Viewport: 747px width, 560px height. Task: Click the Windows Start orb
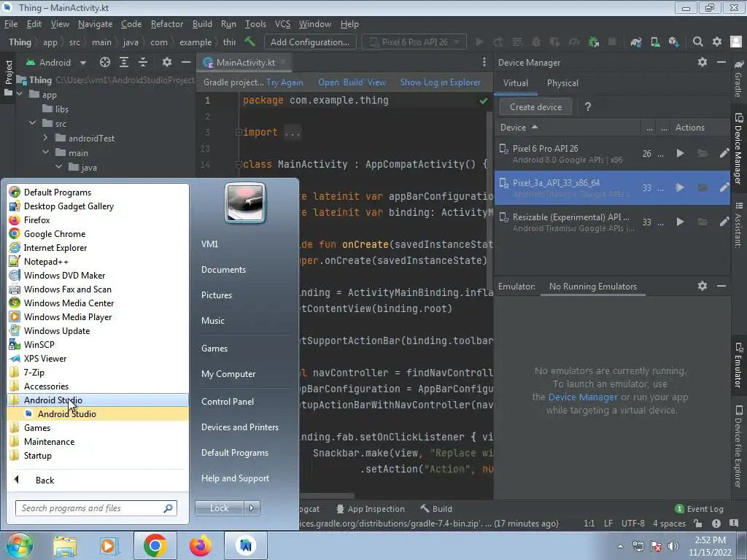point(19,545)
